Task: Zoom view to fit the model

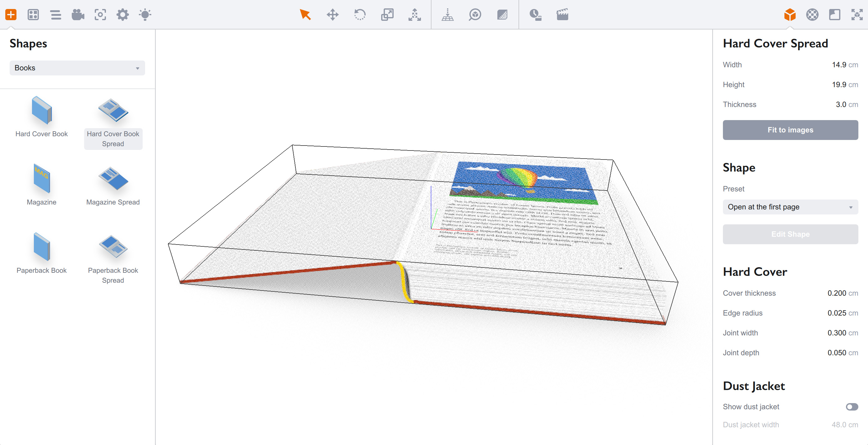Action: tap(475, 15)
